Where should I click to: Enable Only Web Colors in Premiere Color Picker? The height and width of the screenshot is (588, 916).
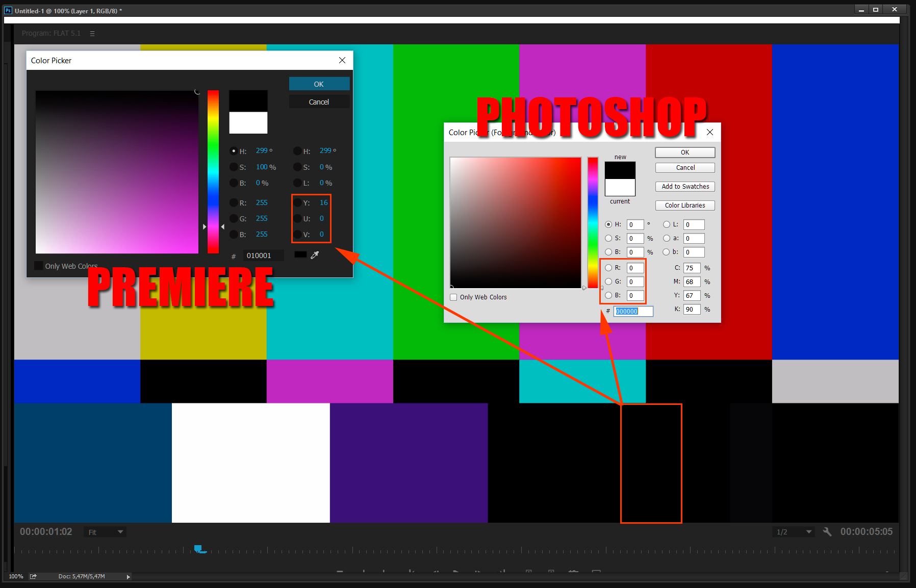(39, 266)
